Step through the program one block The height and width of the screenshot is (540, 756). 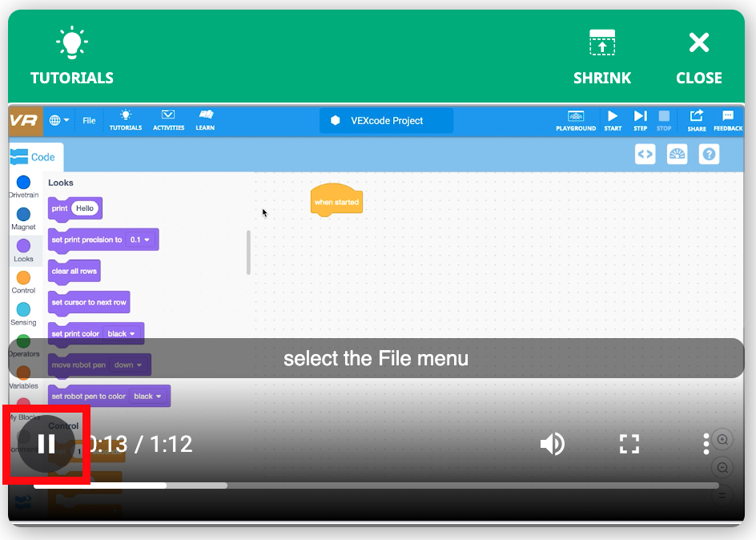[x=639, y=120]
